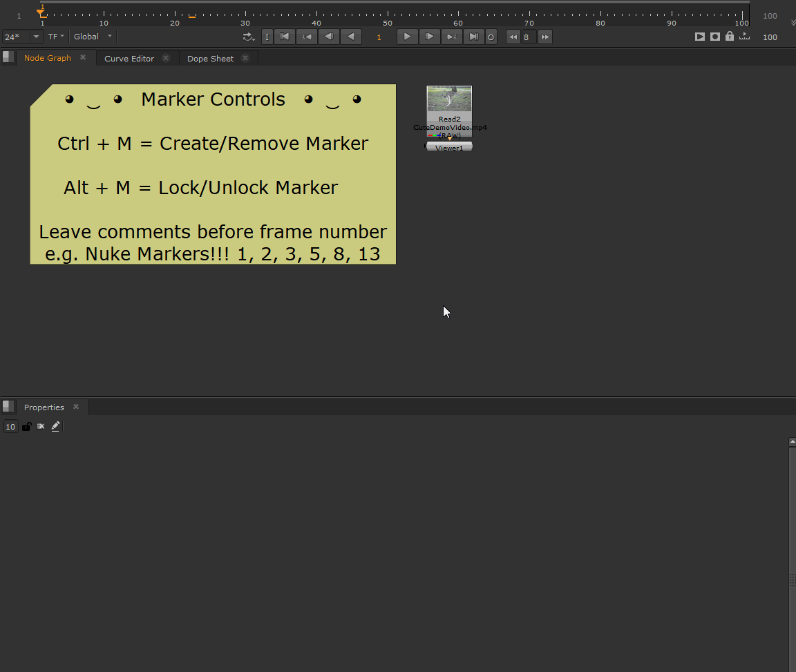Go to the last frame button
The image size is (796, 672).
coord(473,37)
